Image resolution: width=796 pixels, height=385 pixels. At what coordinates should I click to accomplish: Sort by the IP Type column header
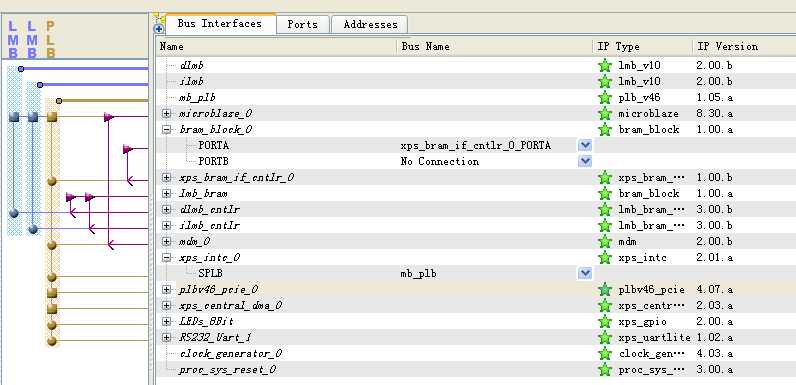642,47
